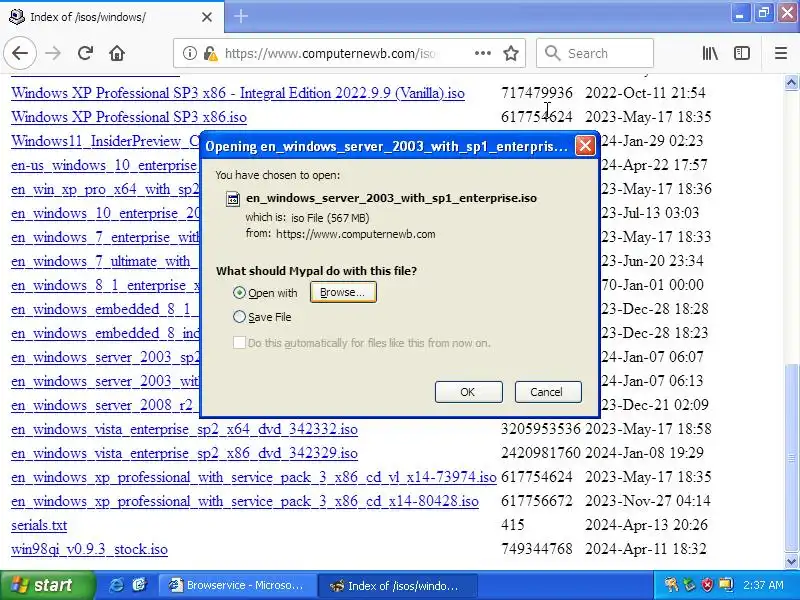Reload the page with refresh icon
Image resolution: width=800 pixels, height=600 pixels.
click(x=85, y=53)
